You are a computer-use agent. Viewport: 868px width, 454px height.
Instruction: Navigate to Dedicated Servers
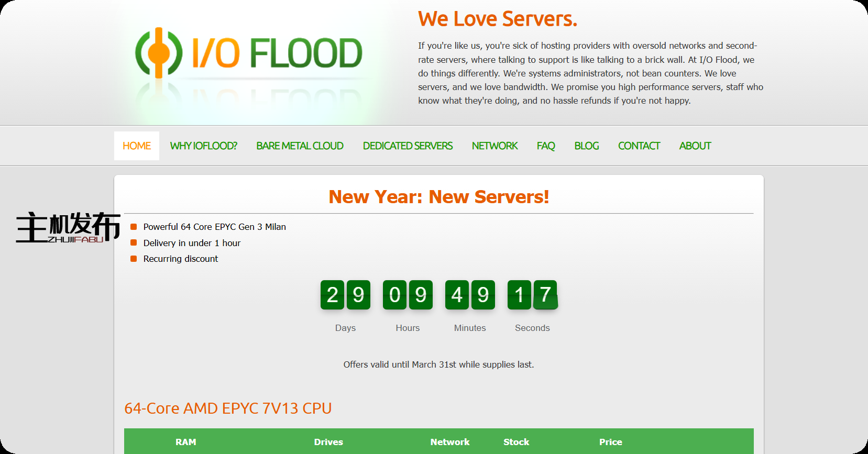[x=408, y=146]
